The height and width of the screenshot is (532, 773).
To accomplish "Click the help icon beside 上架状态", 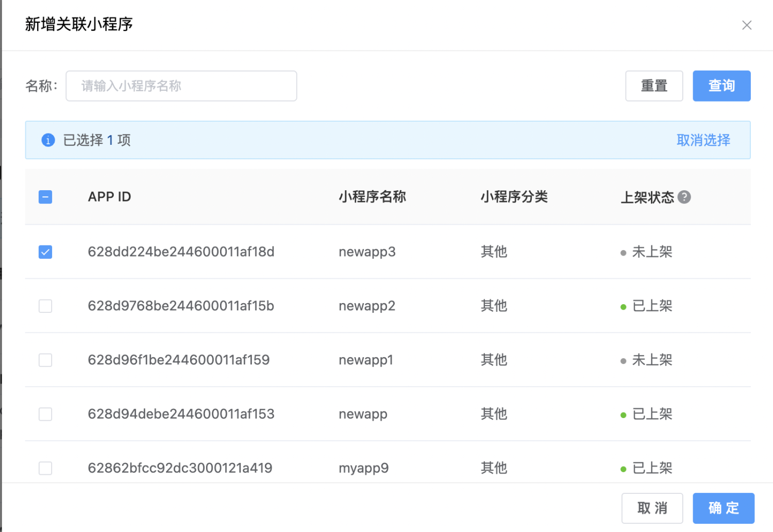I will 684,197.
